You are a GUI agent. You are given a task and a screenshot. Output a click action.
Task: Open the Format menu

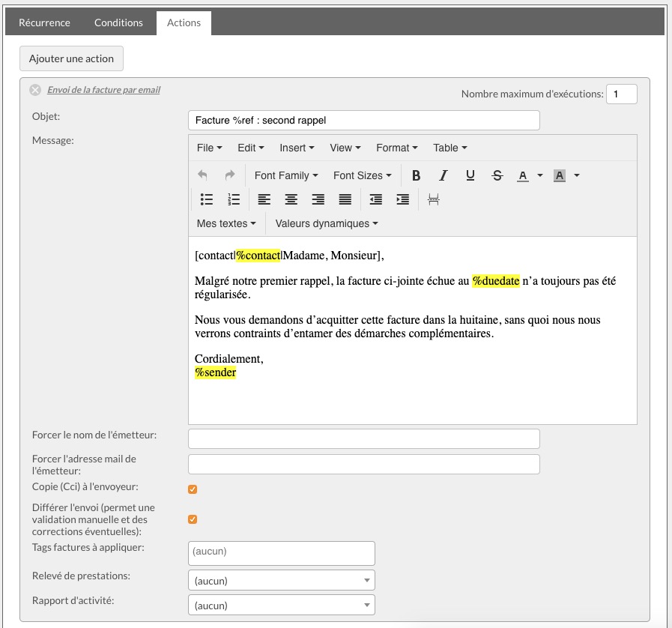click(396, 148)
